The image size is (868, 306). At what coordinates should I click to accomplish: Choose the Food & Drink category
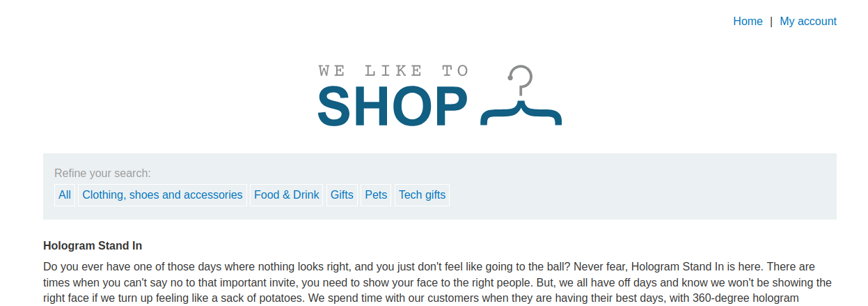(x=287, y=195)
